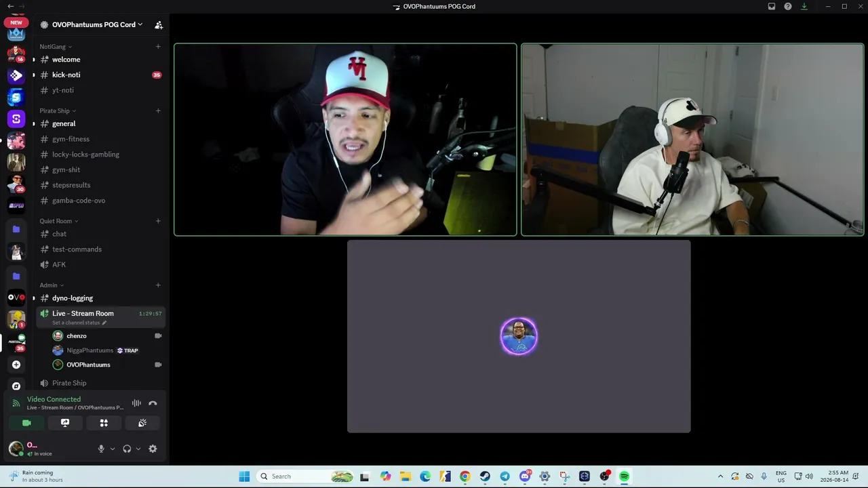
Task: Collapse the NotiGang category
Action: tap(56, 47)
